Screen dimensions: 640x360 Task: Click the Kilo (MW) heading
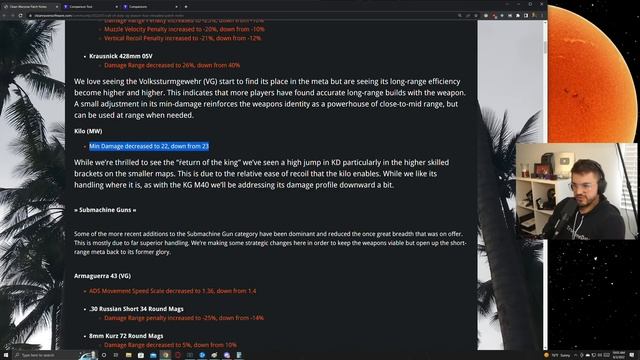88,131
